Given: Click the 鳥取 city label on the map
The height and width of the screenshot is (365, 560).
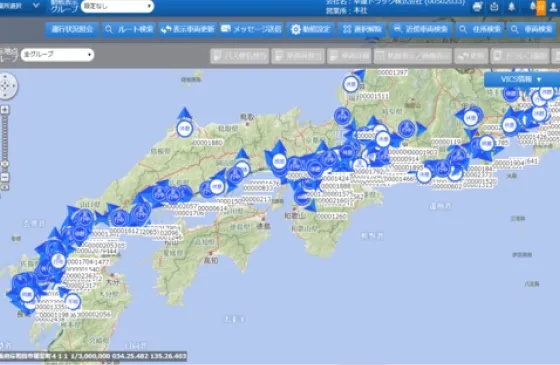Looking at the screenshot, I should [247, 116].
